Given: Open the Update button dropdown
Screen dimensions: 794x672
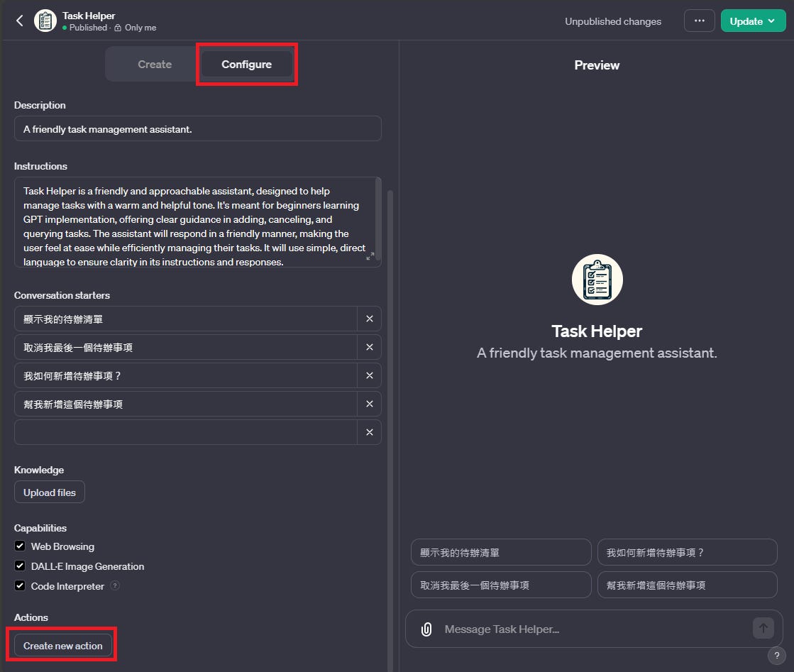Looking at the screenshot, I should pyautogui.click(x=770, y=20).
